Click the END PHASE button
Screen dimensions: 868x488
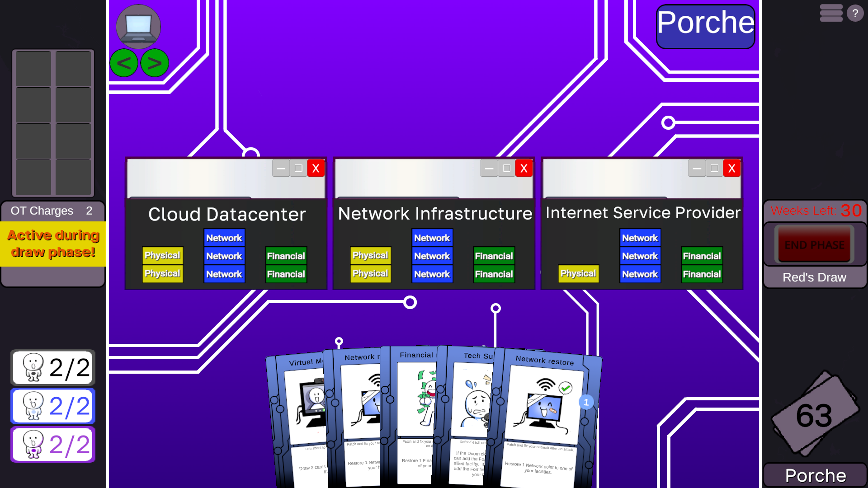(814, 244)
